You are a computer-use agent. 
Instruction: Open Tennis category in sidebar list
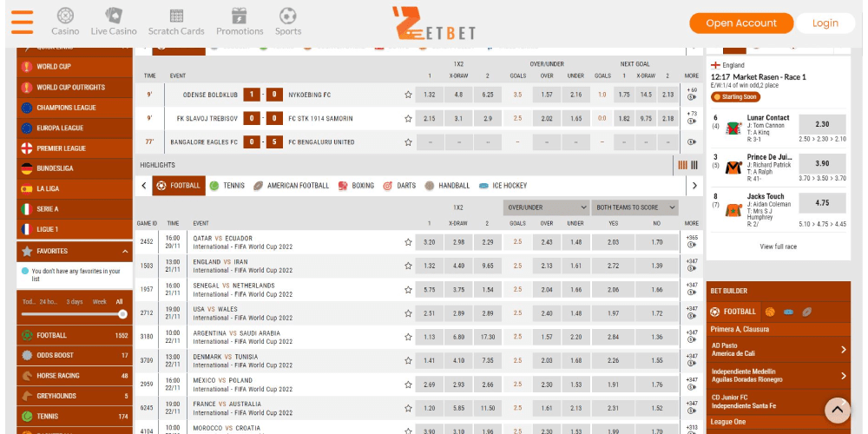[x=75, y=417]
